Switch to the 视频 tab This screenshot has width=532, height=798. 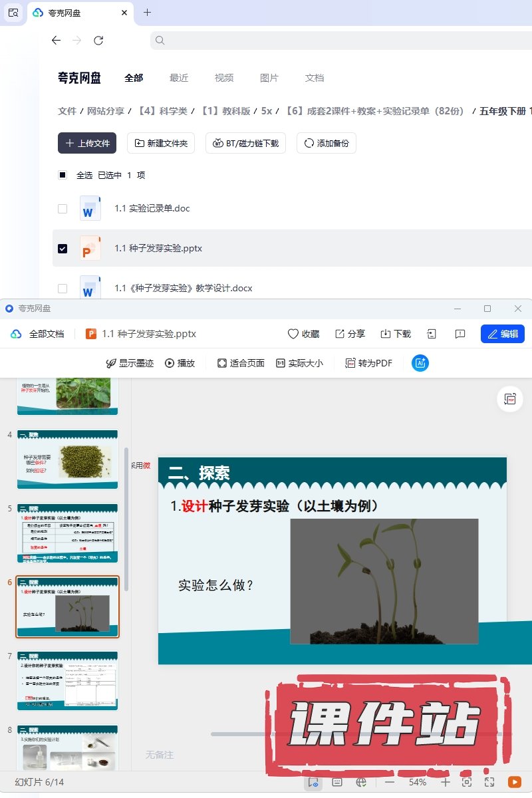pos(224,78)
